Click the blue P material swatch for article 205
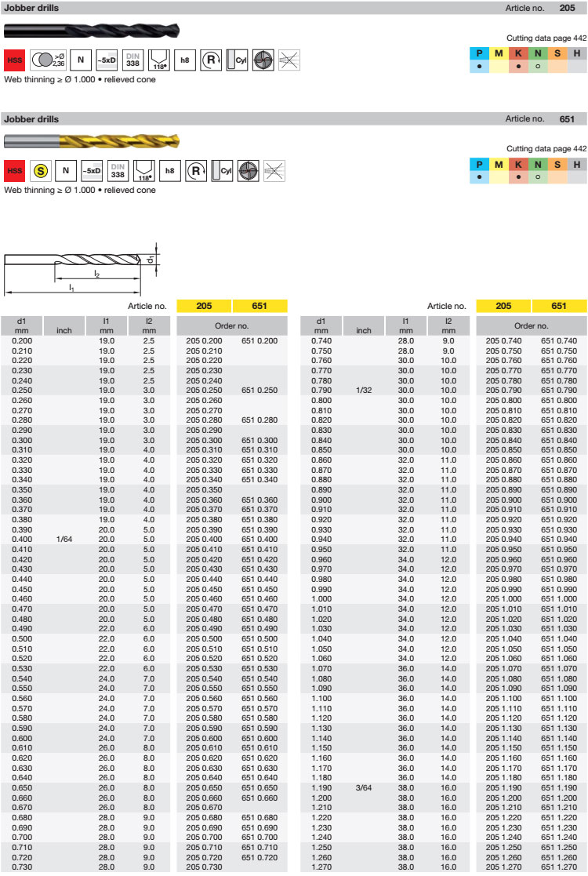 478,53
